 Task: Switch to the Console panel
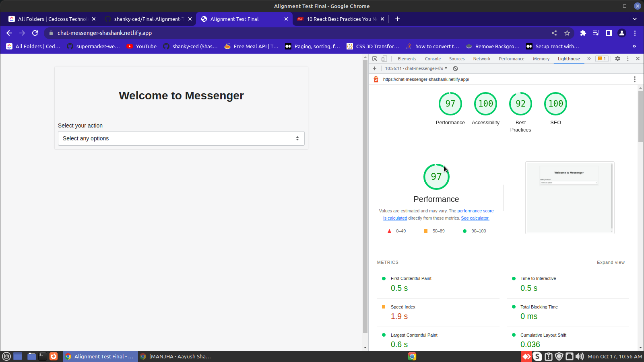coord(433,59)
